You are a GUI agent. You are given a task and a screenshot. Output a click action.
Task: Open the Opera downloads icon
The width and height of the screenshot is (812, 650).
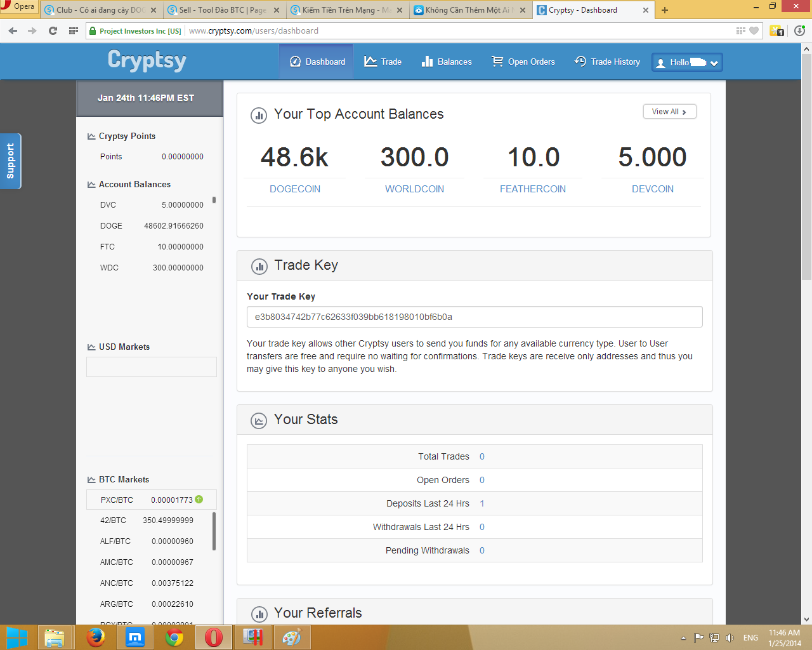[799, 30]
